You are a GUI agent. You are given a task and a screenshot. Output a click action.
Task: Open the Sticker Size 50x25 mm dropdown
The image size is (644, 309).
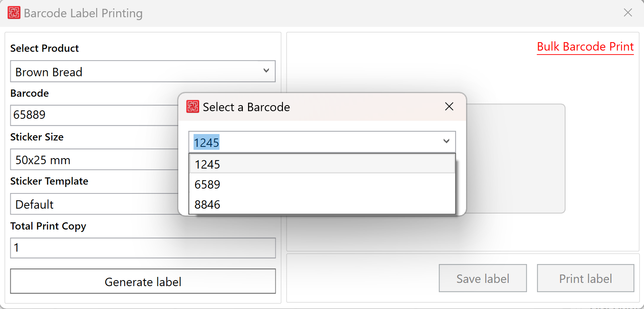click(x=94, y=160)
